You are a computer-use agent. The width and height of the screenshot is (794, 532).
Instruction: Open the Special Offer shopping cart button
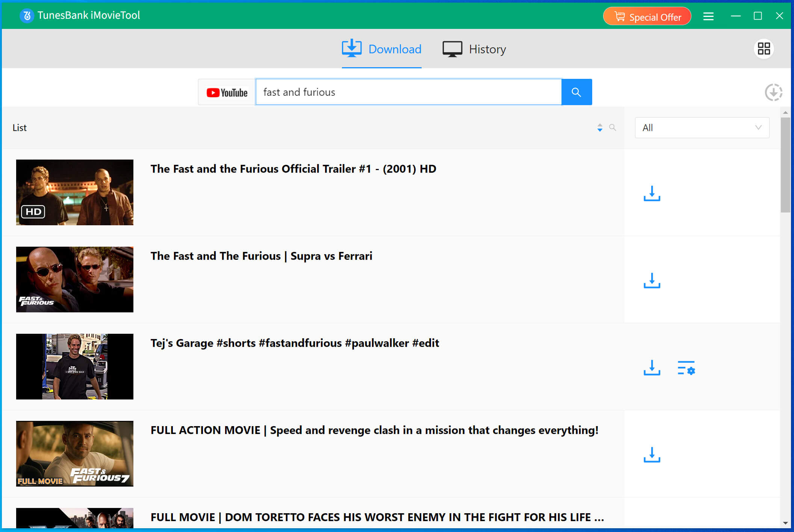(647, 17)
